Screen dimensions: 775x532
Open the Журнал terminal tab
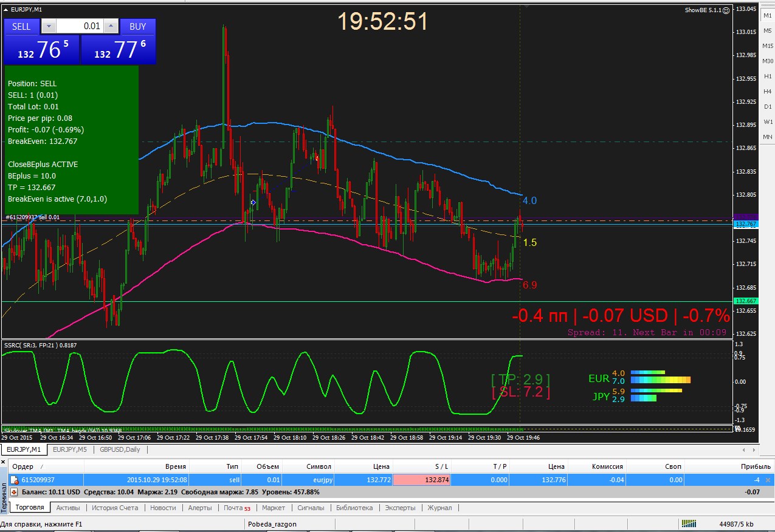pyautogui.click(x=439, y=508)
